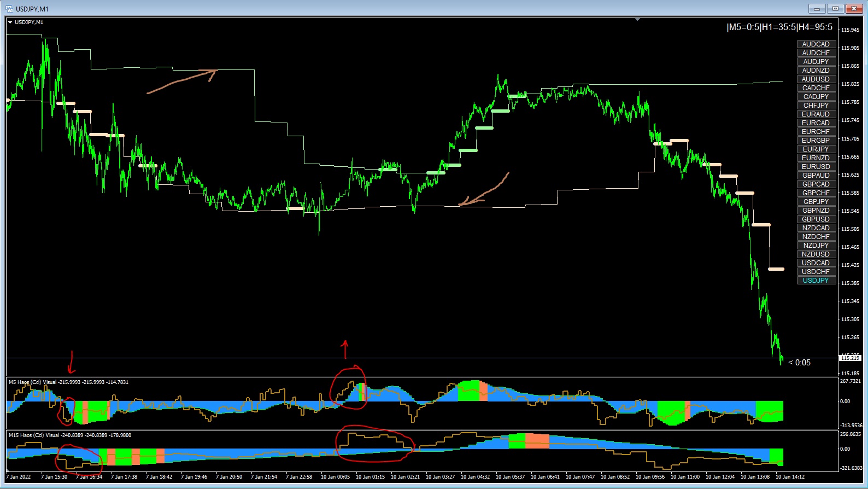Maximize the USDJPY,M1 chart window

point(835,9)
